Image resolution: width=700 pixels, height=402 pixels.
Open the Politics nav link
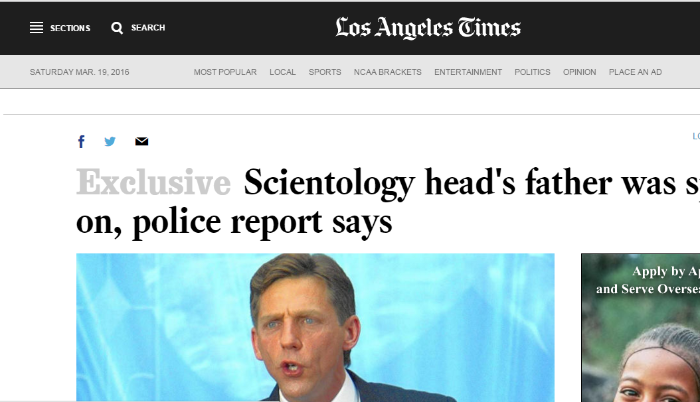pyautogui.click(x=533, y=72)
